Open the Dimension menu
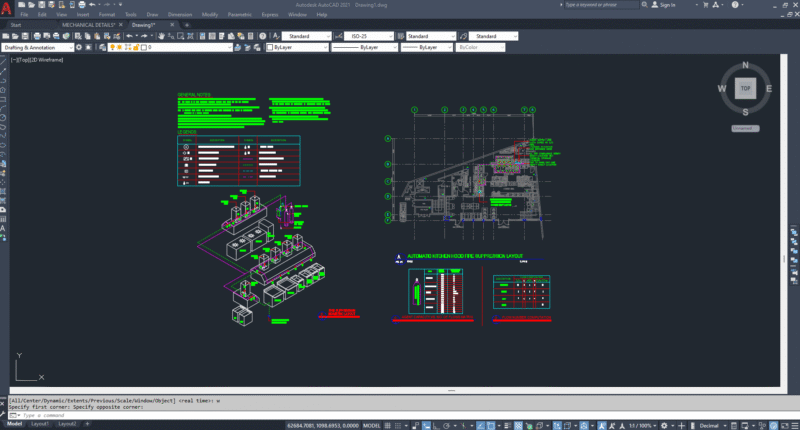Screen dimensions: 800x430 pyautogui.click(x=180, y=15)
